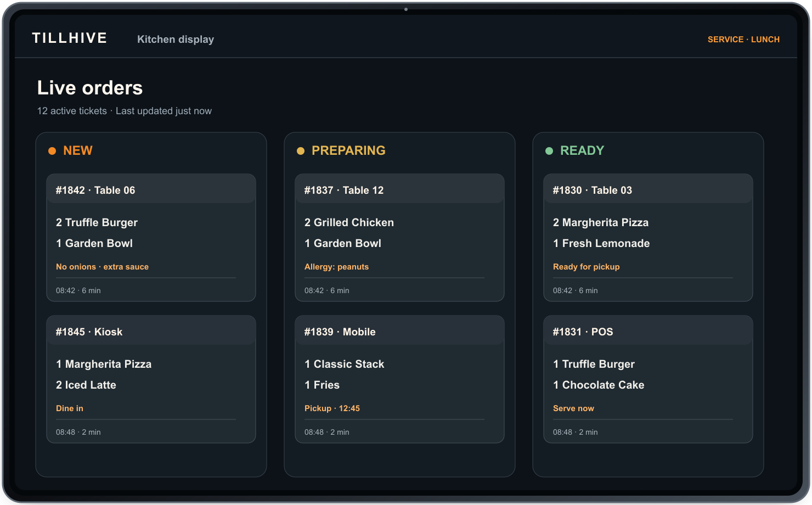The width and height of the screenshot is (812, 505).
Task: Click the 08:48 · 2 min time in order #1831
Action: click(x=576, y=432)
